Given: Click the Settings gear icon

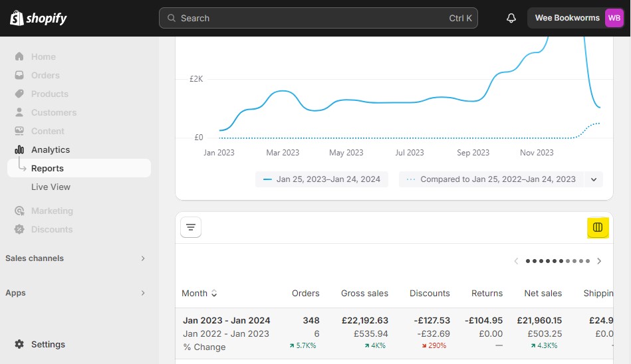Looking at the screenshot, I should (x=19, y=344).
